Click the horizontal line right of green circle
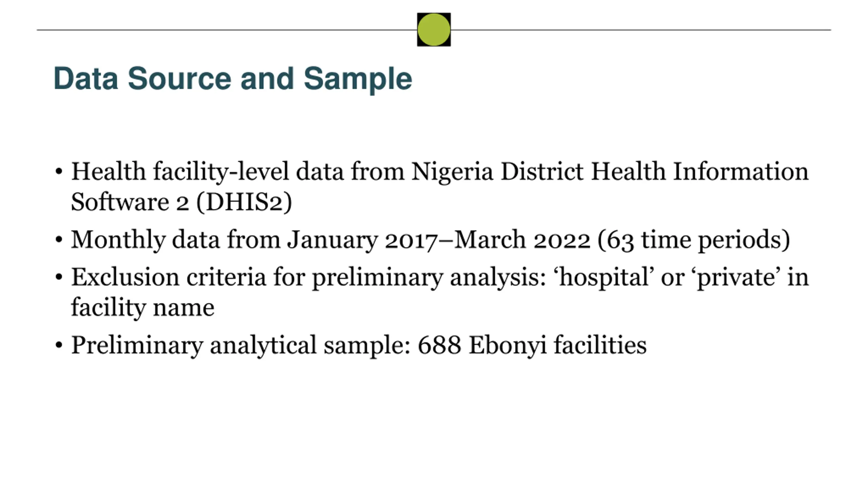The width and height of the screenshot is (868, 488). pyautogui.click(x=641, y=30)
